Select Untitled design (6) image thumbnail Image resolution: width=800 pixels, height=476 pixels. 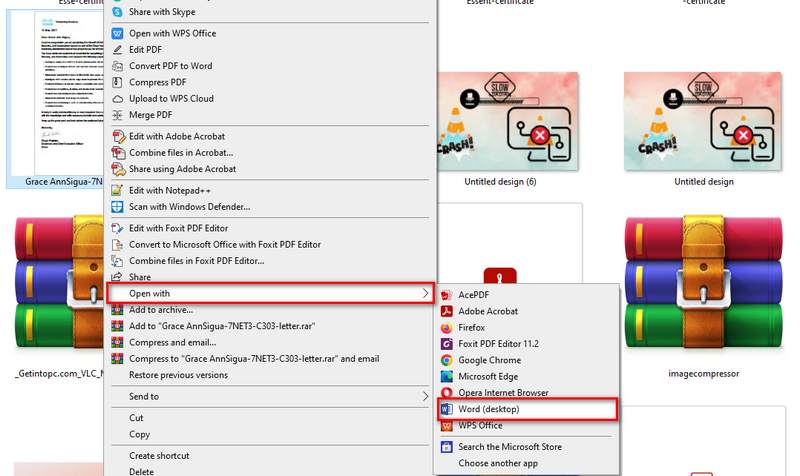pos(507,121)
